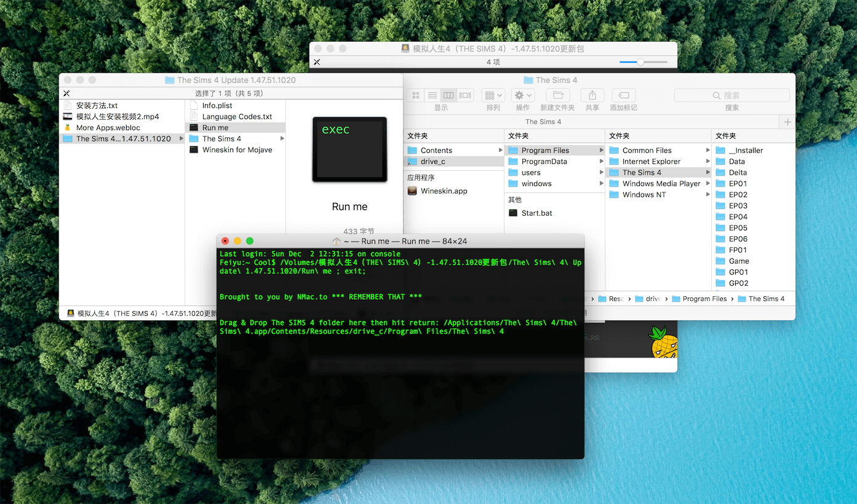
Task: Click the 添加标记 tag icon
Action: pyautogui.click(x=623, y=95)
